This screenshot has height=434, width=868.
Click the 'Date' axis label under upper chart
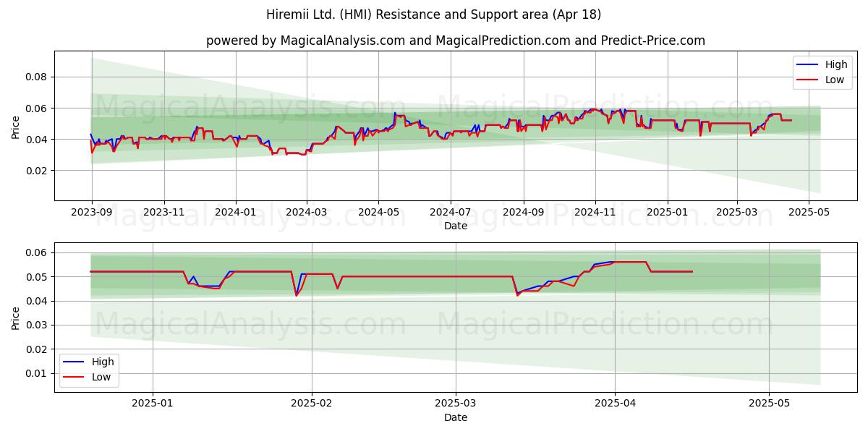click(x=456, y=226)
